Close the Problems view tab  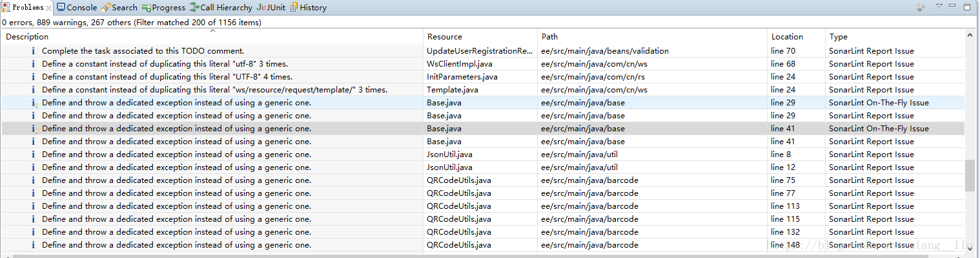tap(48, 8)
